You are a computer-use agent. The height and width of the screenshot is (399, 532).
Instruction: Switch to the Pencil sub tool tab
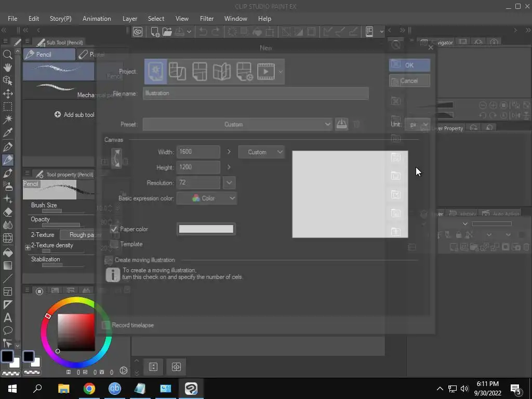49,54
